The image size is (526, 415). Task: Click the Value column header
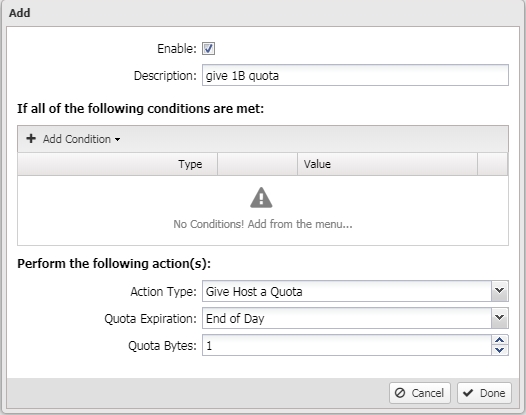coord(387,164)
